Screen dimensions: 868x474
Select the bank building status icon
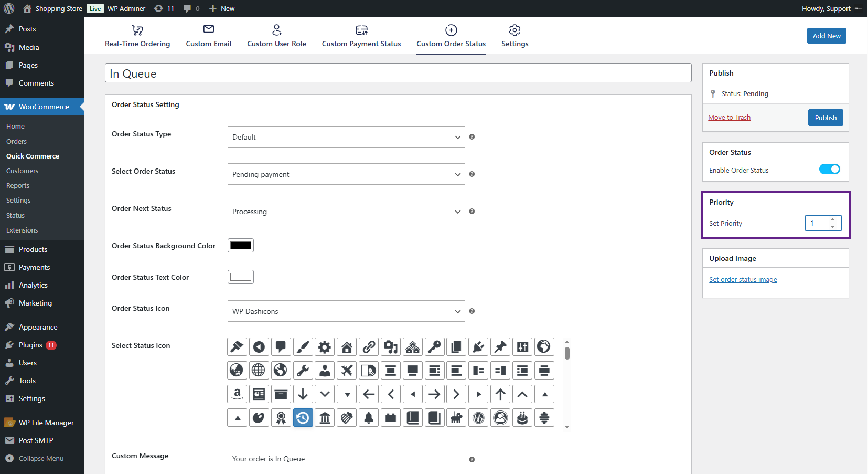click(325, 418)
